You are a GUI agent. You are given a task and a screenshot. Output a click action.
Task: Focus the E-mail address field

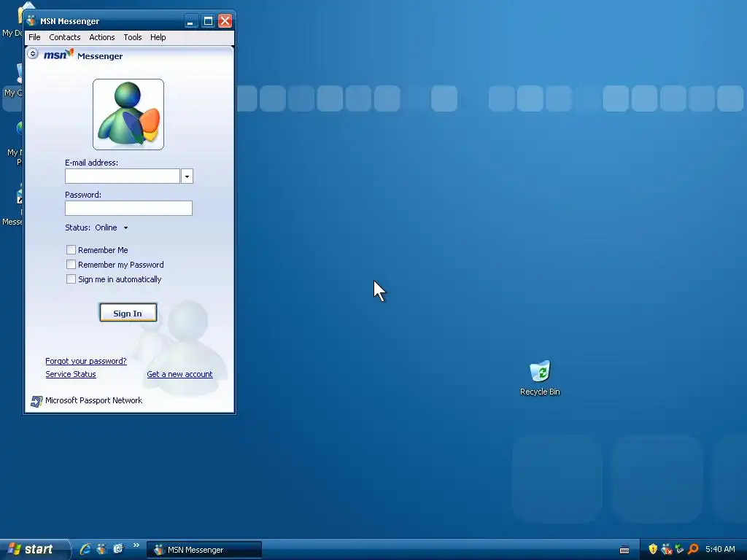123,176
